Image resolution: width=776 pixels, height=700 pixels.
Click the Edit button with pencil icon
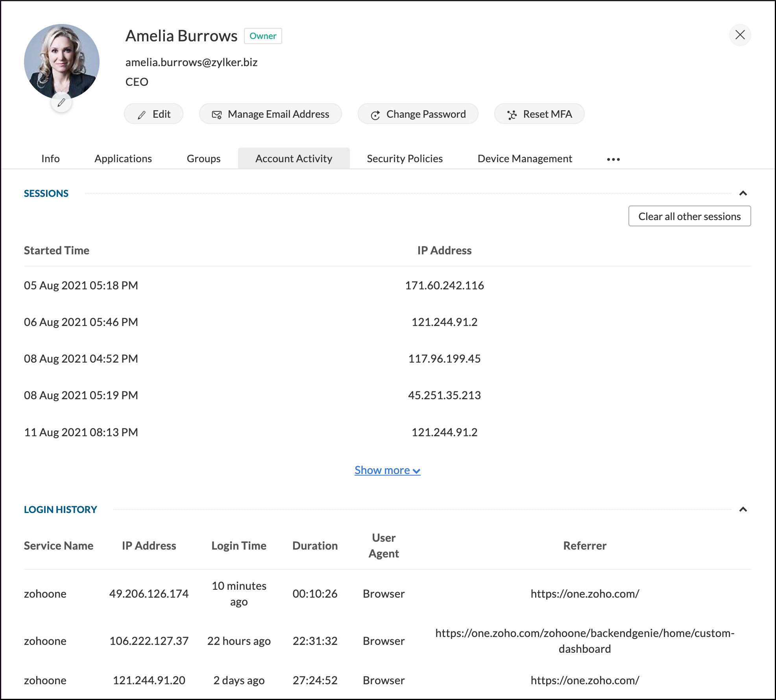[x=153, y=114]
